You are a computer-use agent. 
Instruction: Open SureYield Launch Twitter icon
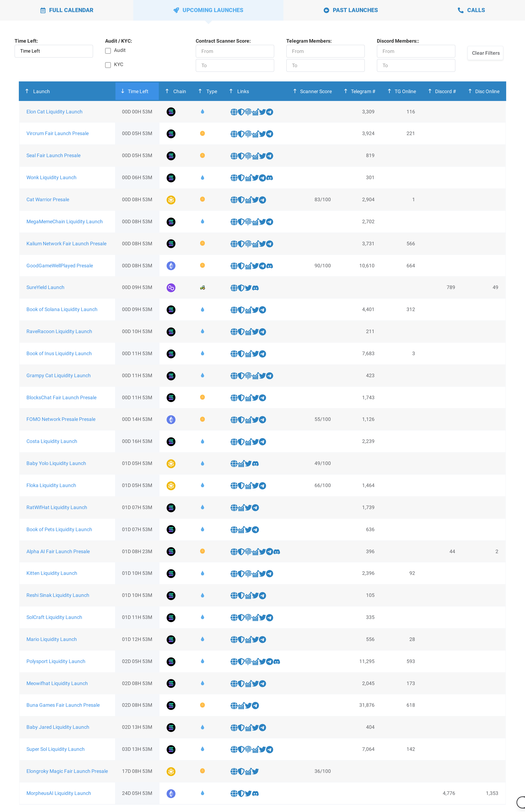coord(248,288)
